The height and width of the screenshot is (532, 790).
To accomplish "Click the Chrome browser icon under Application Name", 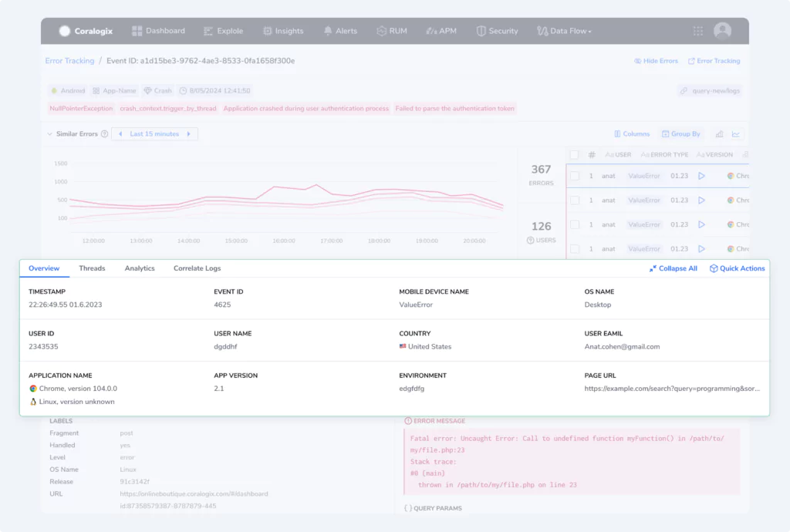I will point(33,389).
